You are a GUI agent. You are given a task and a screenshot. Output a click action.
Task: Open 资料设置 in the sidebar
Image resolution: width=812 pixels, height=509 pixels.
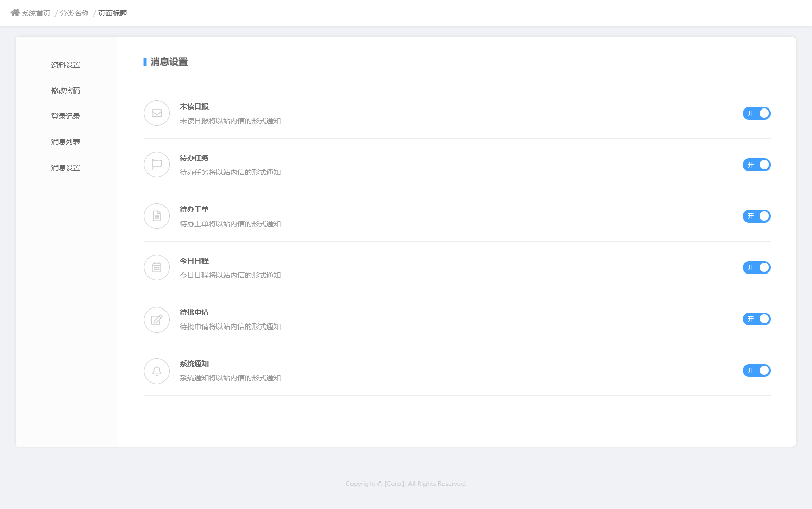tap(66, 65)
